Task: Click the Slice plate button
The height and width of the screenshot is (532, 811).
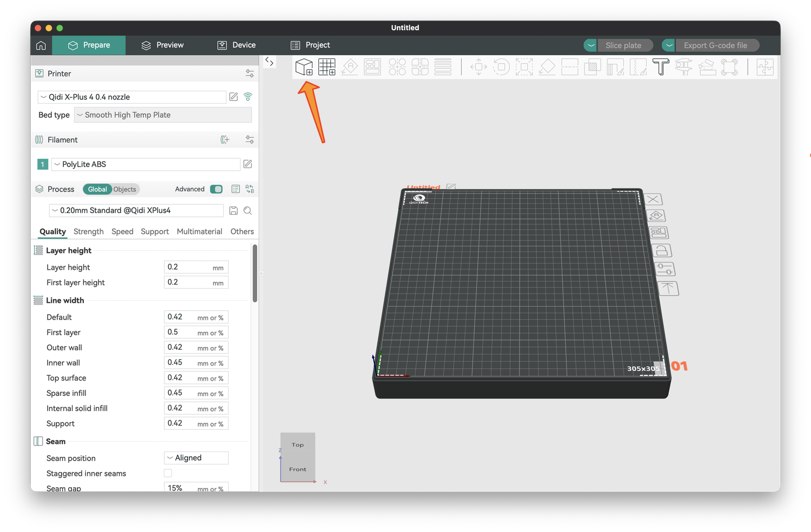Action: [x=623, y=45]
